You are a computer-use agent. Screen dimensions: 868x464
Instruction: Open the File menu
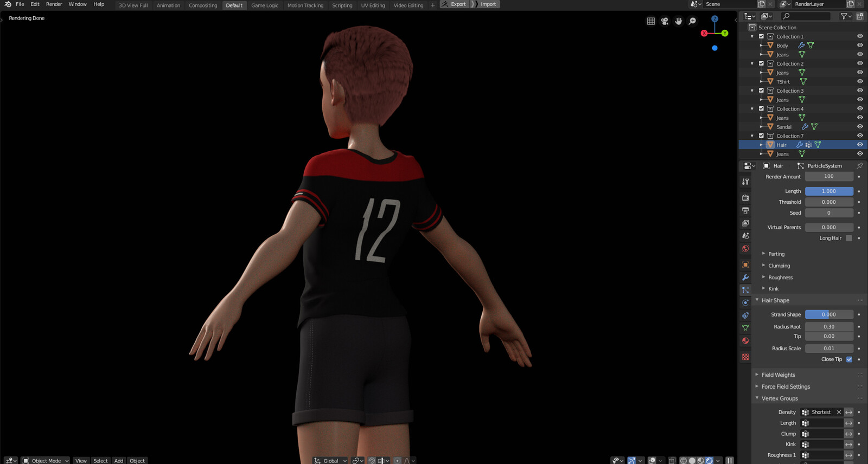(x=20, y=4)
